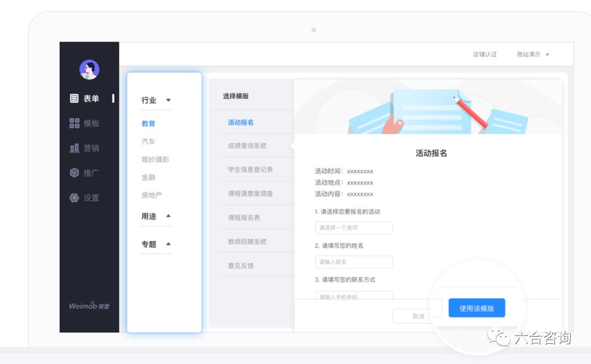Click the 请选择您要报名的活动 question label
This screenshot has width=591, height=364.
[x=347, y=212]
